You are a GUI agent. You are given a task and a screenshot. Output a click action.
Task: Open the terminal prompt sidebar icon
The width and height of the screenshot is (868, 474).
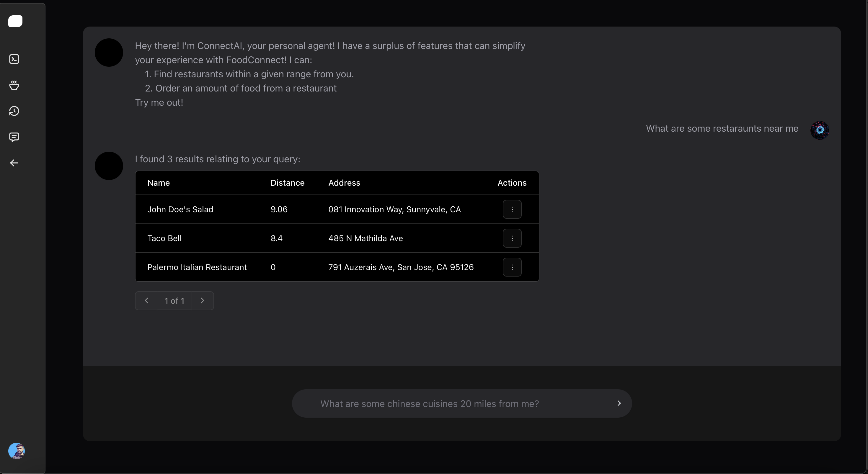tap(14, 59)
